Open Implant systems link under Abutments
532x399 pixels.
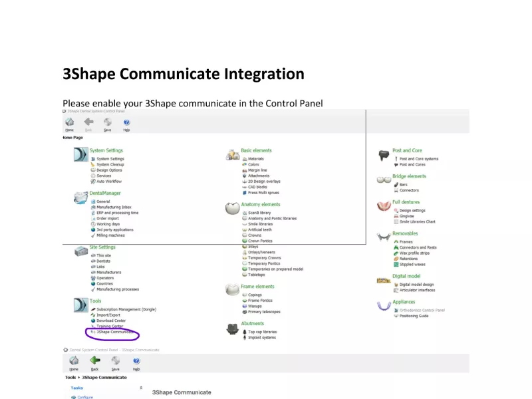pyautogui.click(x=262, y=338)
